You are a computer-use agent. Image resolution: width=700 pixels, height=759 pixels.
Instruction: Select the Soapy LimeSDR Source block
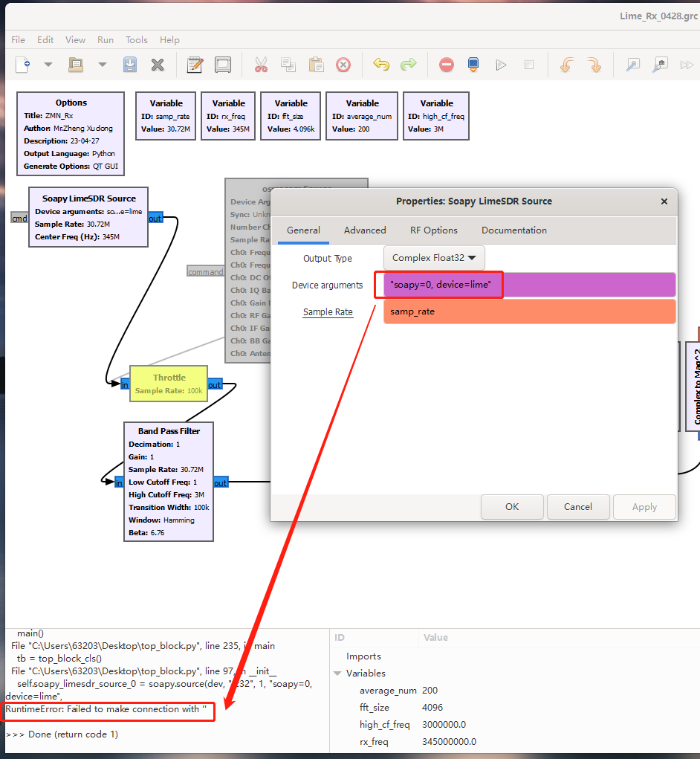coord(88,217)
